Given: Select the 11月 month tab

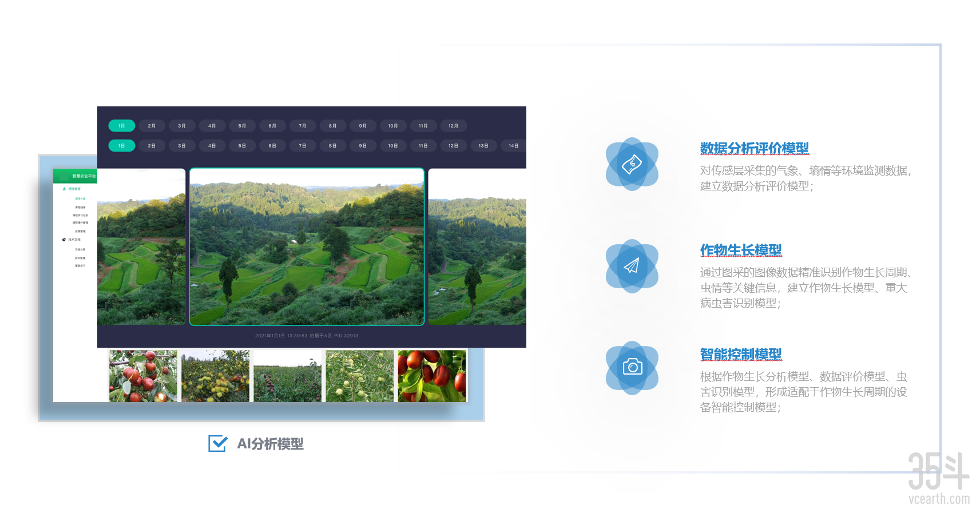Looking at the screenshot, I should 423,126.
